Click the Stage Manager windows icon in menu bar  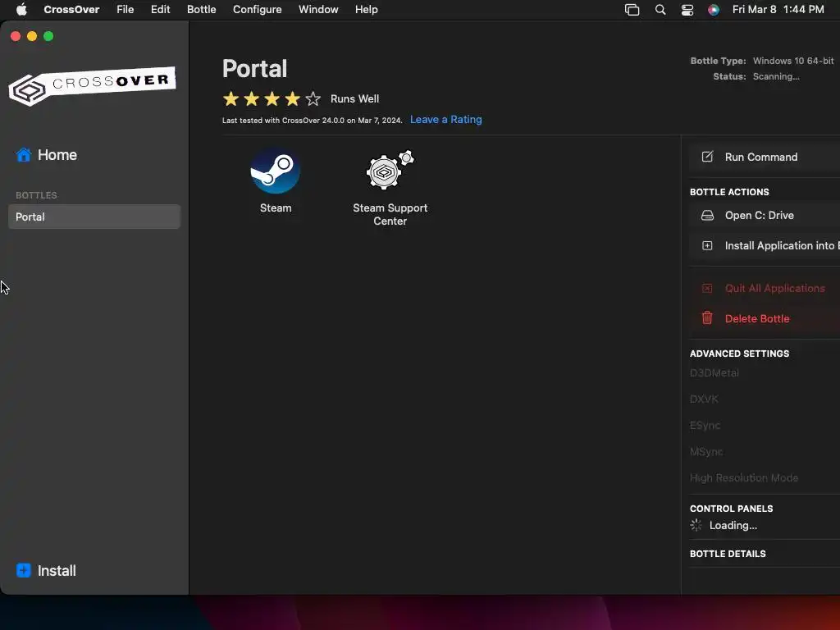point(632,10)
